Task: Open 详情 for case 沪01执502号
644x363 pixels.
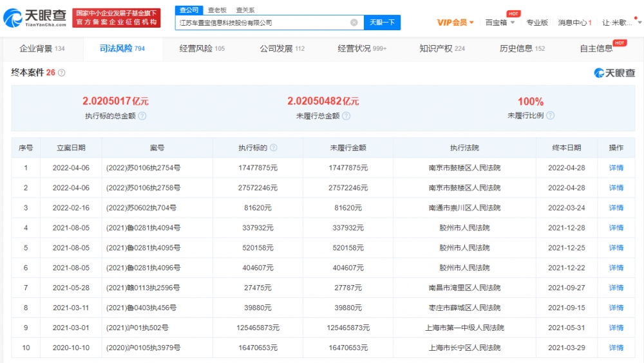Action: click(616, 328)
